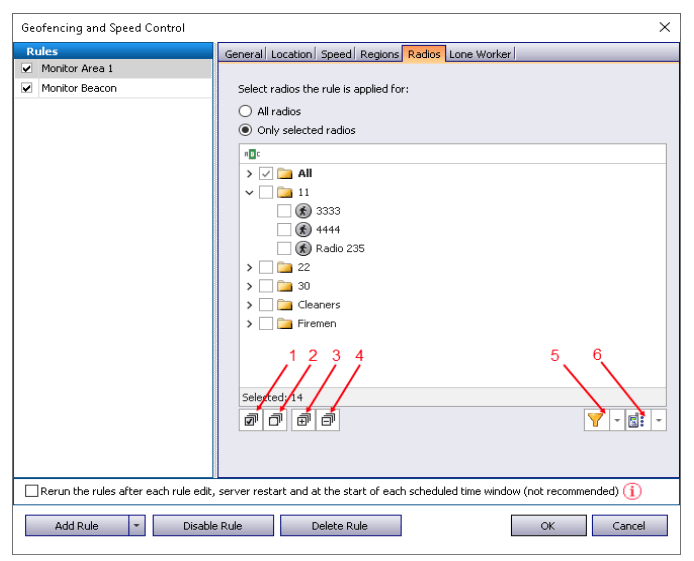694x561 pixels.
Task: Expand the Cleaners group node
Action: (x=249, y=305)
